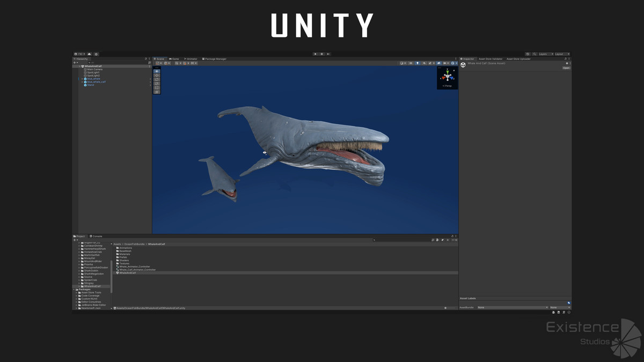Viewport: 644px width, 362px height.
Task: Select the Rect Transform tool
Action: 156,87
